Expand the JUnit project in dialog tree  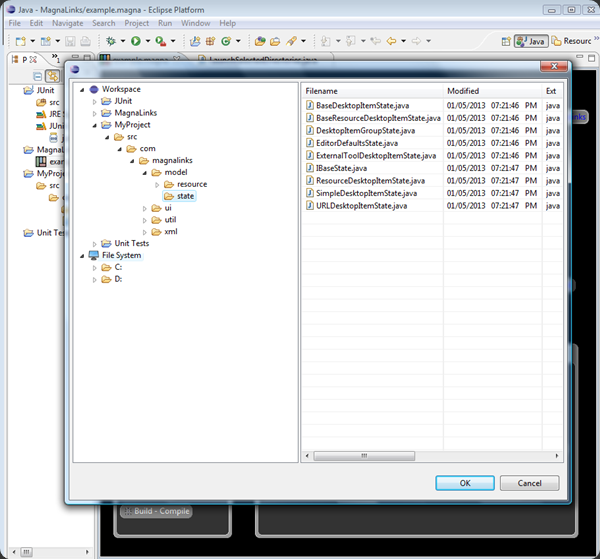click(x=95, y=102)
